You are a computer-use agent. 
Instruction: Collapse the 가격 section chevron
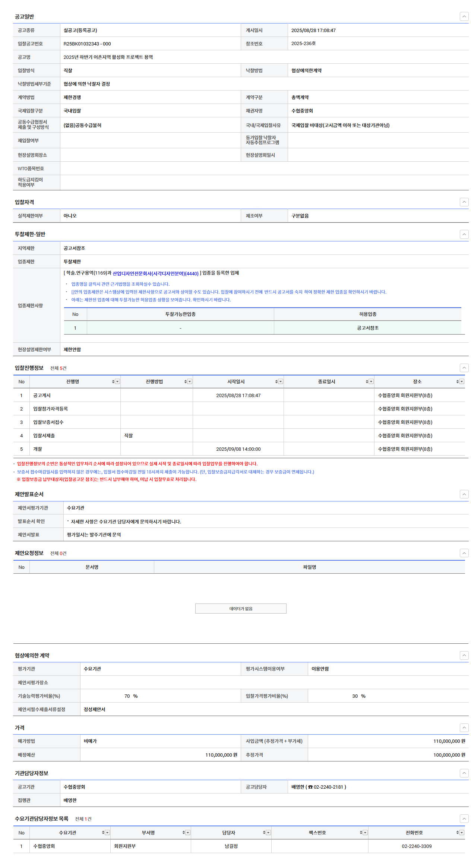tap(464, 728)
